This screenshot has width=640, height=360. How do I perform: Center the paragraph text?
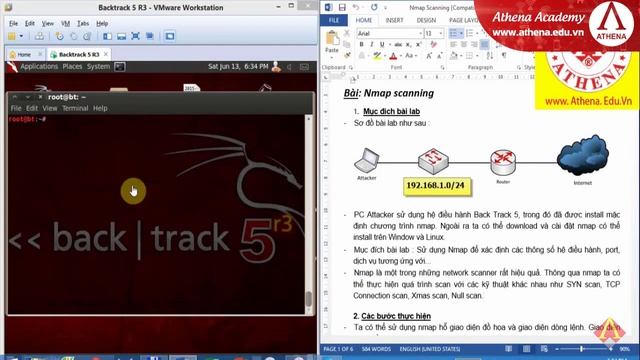point(464,44)
